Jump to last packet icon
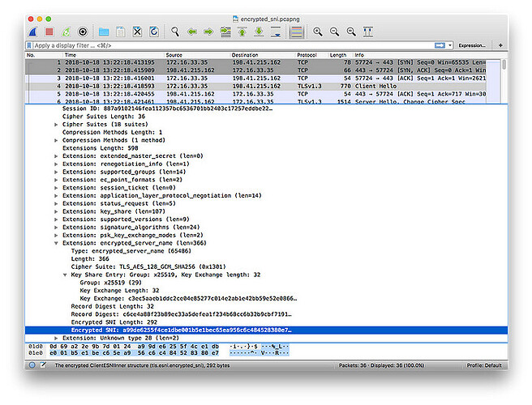The width and height of the screenshot is (532, 405). tap(259, 32)
